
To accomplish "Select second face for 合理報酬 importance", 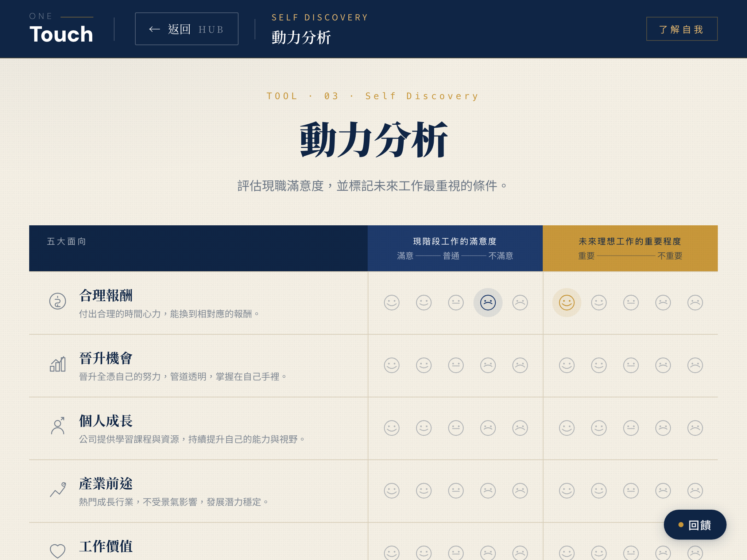I will coord(599,303).
